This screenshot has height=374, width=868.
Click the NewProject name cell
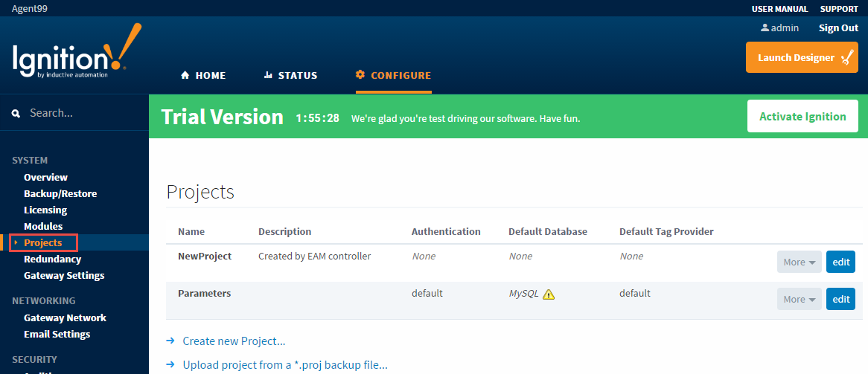(205, 257)
